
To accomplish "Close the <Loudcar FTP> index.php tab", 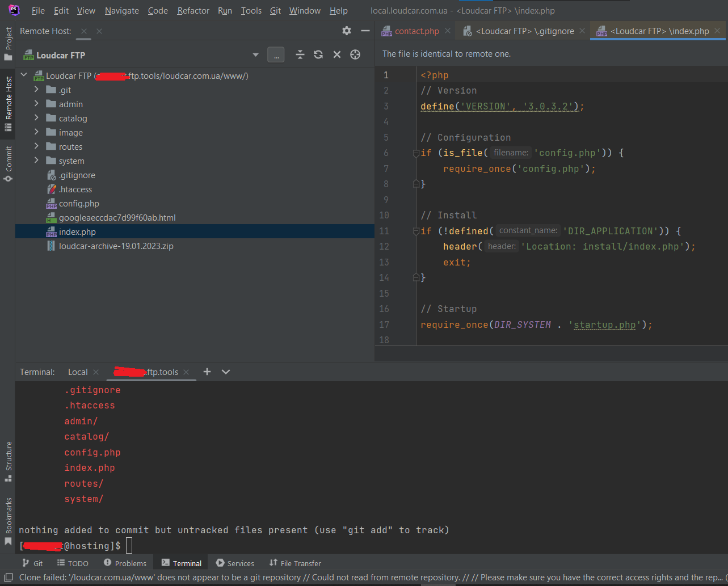I will click(717, 31).
